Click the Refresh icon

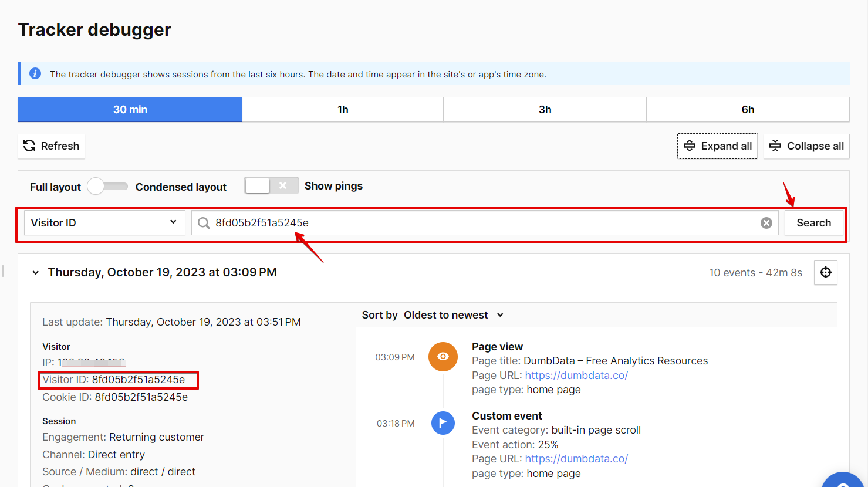[29, 146]
